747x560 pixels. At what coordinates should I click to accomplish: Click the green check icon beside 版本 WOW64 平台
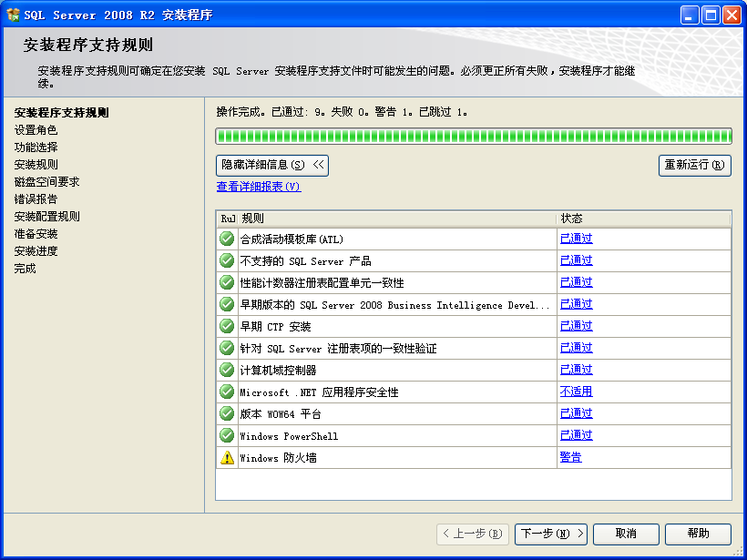pyautogui.click(x=226, y=412)
